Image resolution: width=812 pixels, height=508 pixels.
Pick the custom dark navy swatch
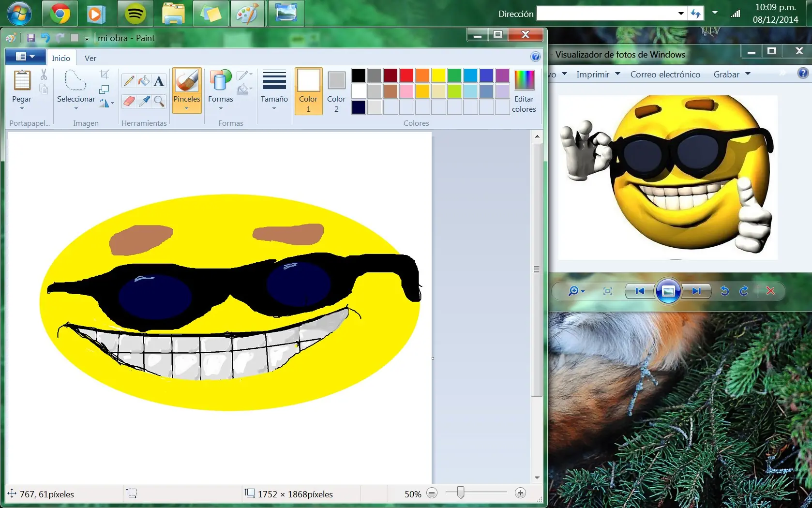click(x=359, y=107)
